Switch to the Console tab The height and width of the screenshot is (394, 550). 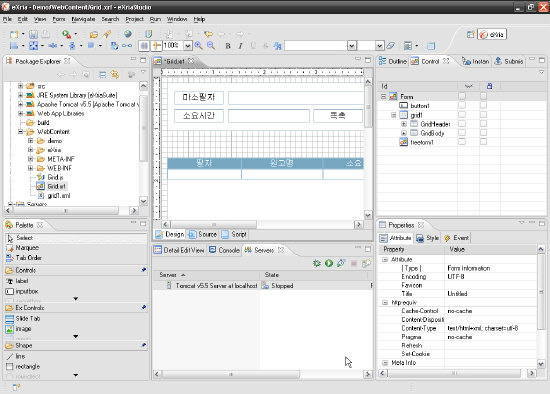pos(224,250)
